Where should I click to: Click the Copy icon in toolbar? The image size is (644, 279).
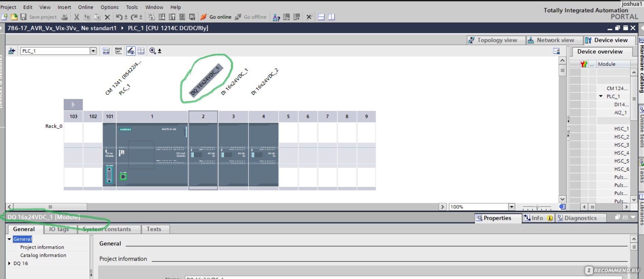(x=87, y=17)
